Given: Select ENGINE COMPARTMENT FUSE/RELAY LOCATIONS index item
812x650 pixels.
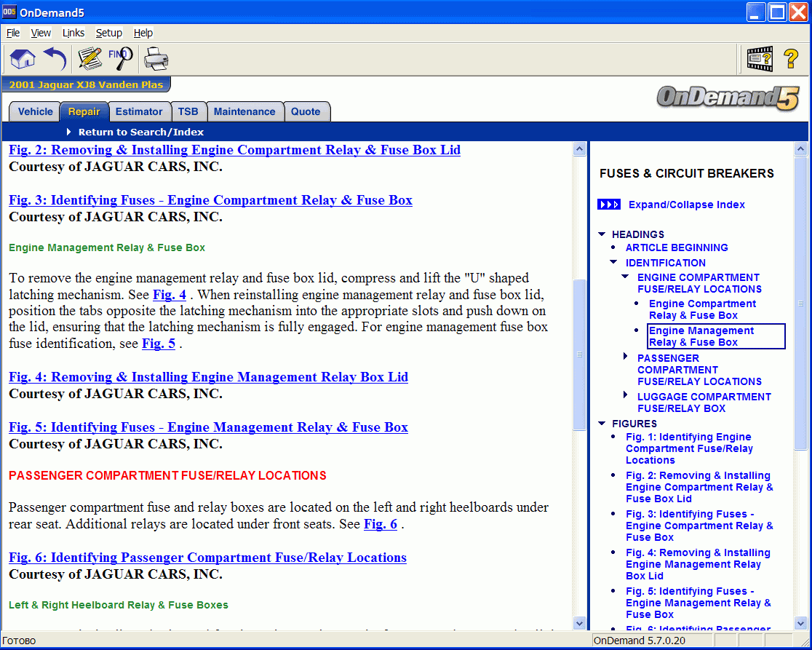Looking at the screenshot, I should point(700,283).
